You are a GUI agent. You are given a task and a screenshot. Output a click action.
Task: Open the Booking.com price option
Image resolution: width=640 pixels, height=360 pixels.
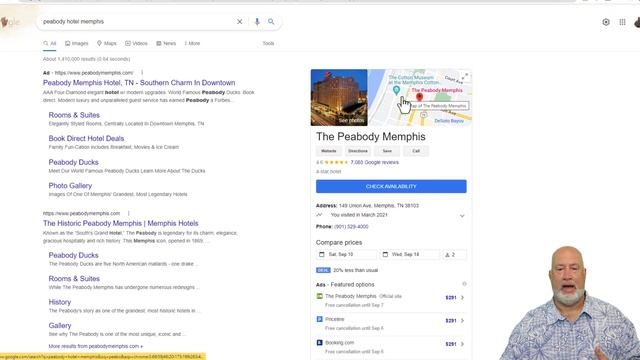391,347
